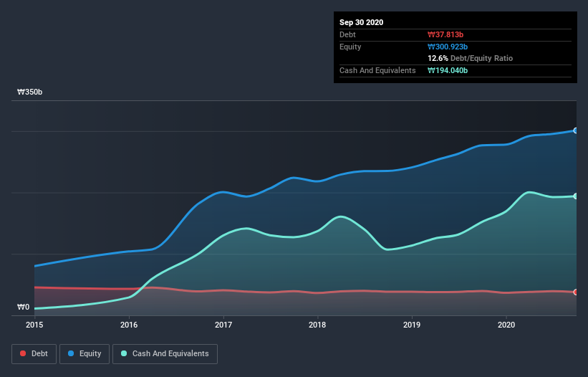Click the Cash endpoint marker on the teal line
Image resolution: width=588 pixels, height=377 pixels.
(576, 196)
